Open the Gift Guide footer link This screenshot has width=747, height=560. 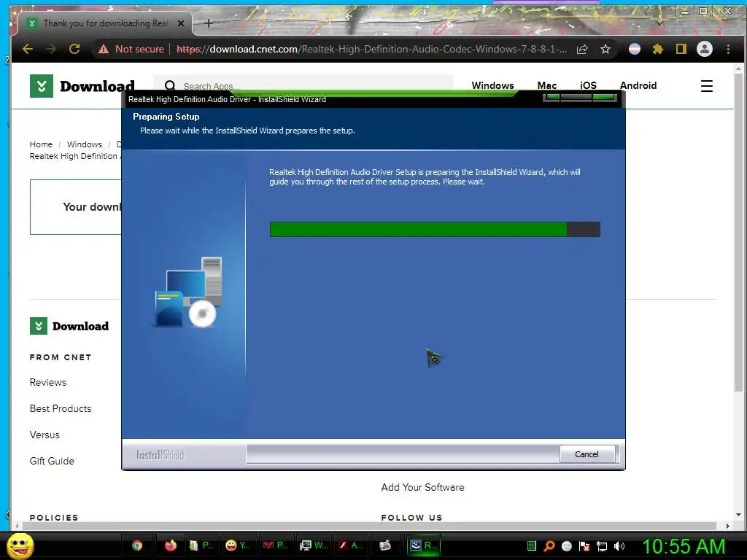point(52,461)
